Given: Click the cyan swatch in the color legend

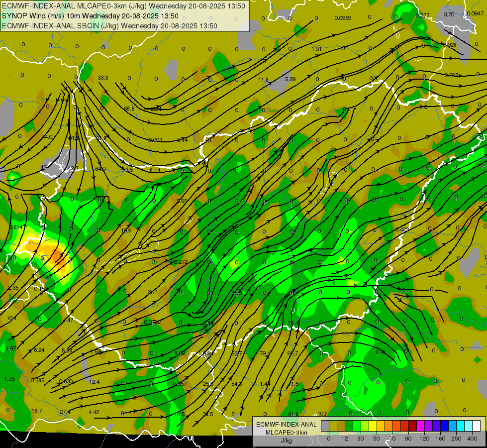Looking at the screenshot, I should coord(461,426).
